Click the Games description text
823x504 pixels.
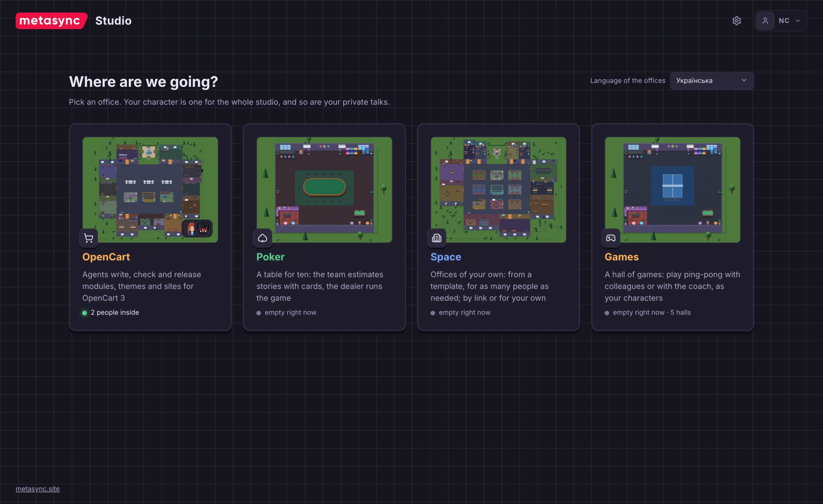tap(672, 286)
